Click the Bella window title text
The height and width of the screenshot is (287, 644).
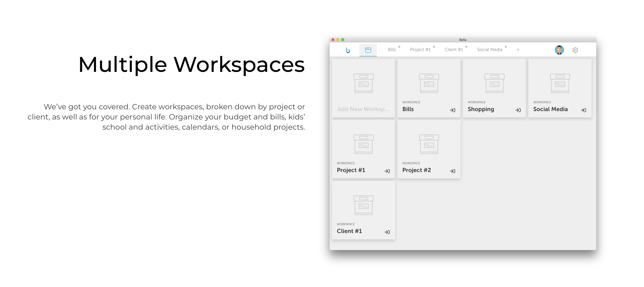(463, 40)
